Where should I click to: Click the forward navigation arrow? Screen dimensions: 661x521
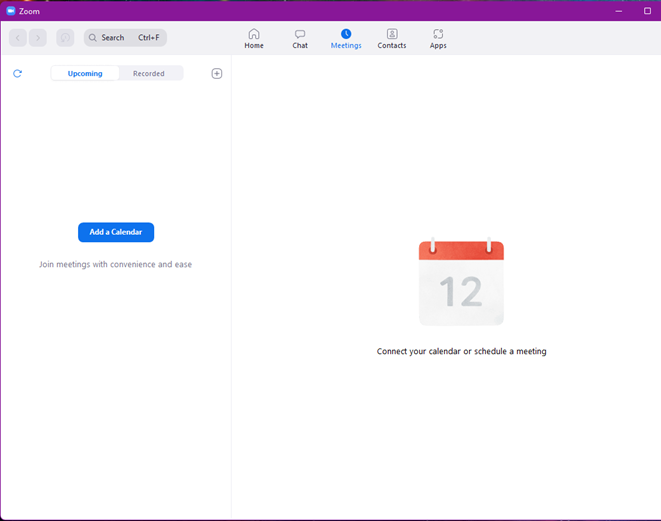38,38
